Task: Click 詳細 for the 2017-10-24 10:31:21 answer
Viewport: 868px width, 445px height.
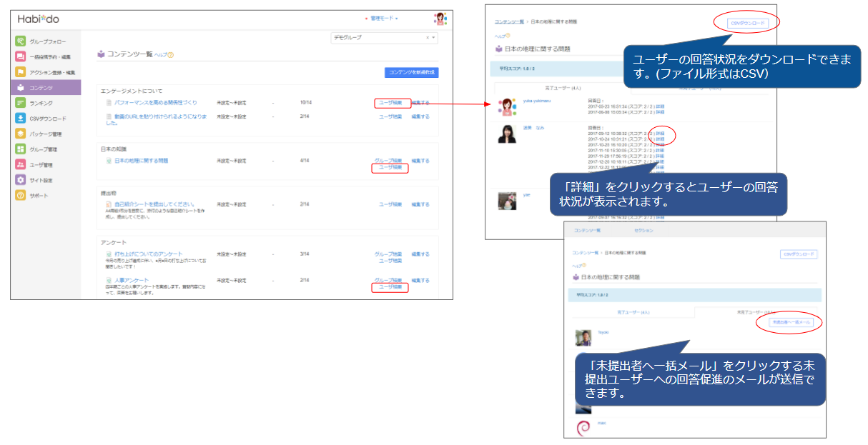Action: pos(660,139)
